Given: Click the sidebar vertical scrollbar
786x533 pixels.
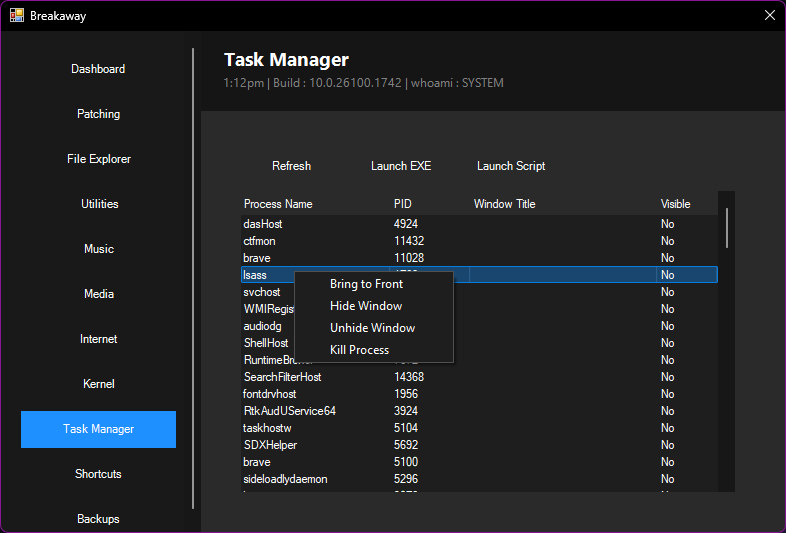Looking at the screenshot, I should [192, 279].
